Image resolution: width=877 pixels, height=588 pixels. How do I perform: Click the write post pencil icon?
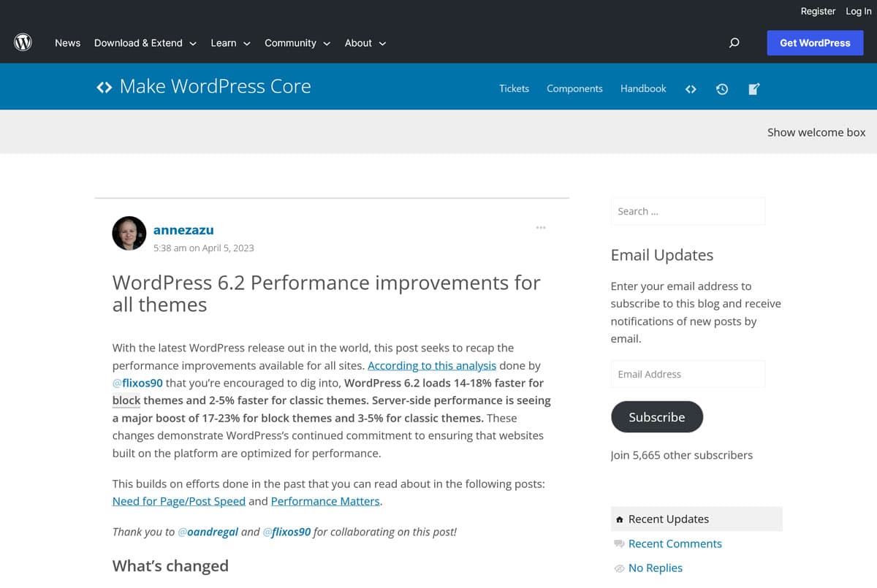(754, 89)
